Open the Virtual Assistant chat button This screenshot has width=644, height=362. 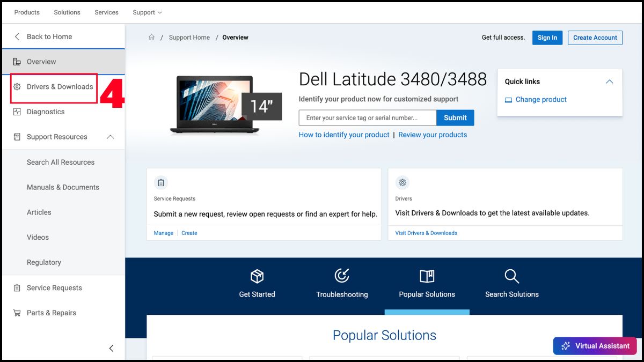[595, 346]
